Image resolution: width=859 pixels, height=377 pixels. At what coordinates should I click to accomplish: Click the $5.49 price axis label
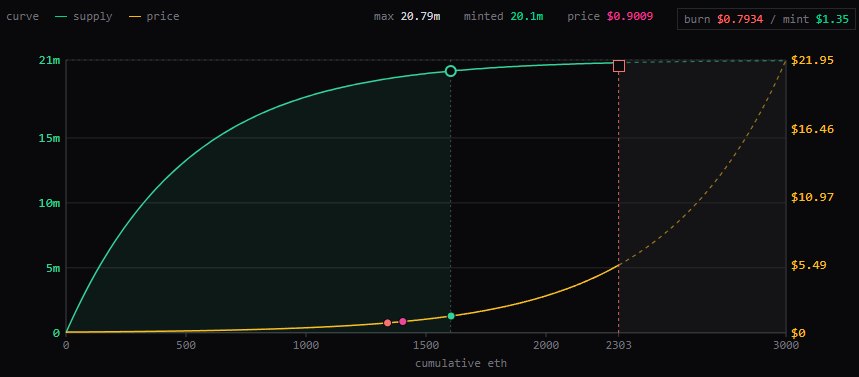[810, 265]
